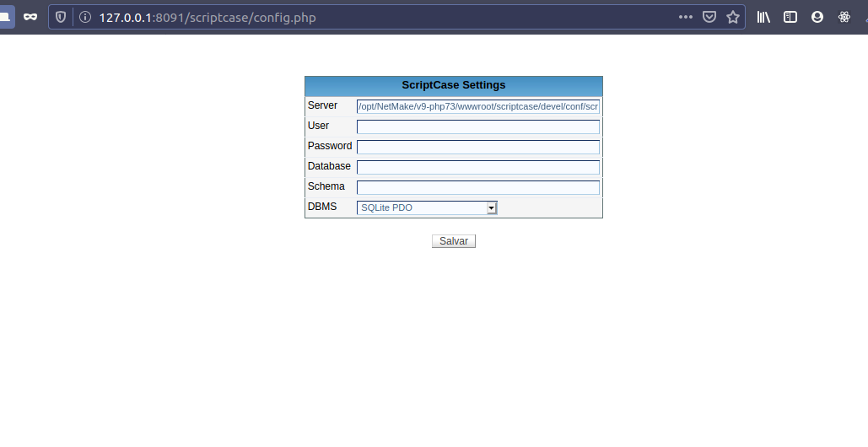Save page to Pocket icon
The image size is (868, 447).
tap(709, 17)
